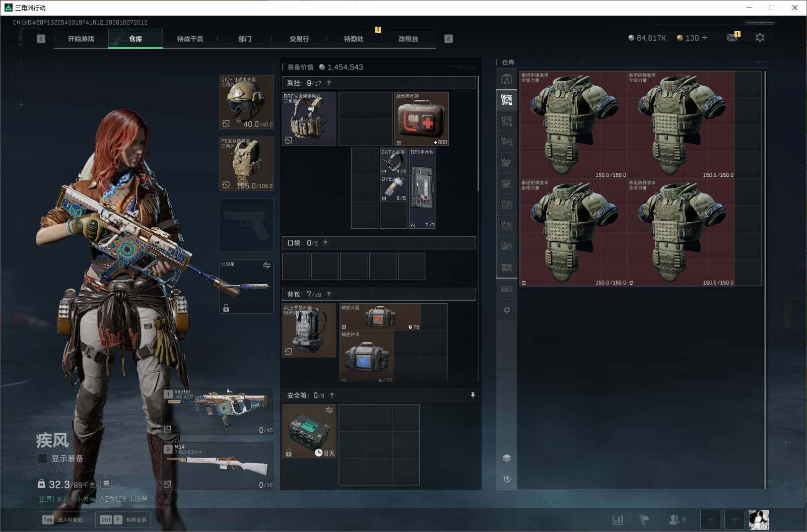Click the 战地医疗箱 item in chest rig

tap(422, 119)
